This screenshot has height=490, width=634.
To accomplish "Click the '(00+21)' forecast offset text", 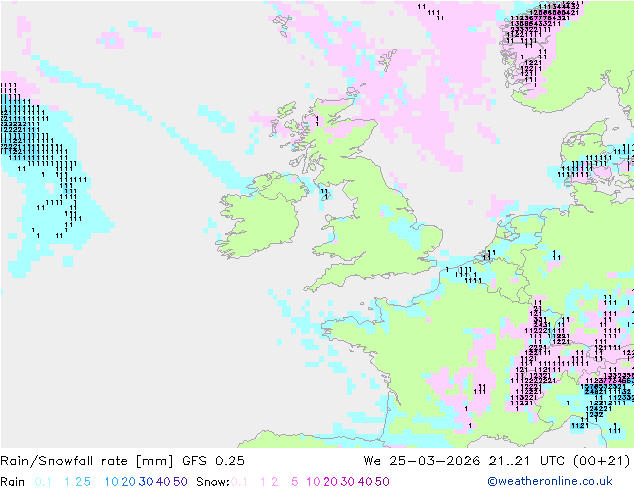I will (602, 461).
